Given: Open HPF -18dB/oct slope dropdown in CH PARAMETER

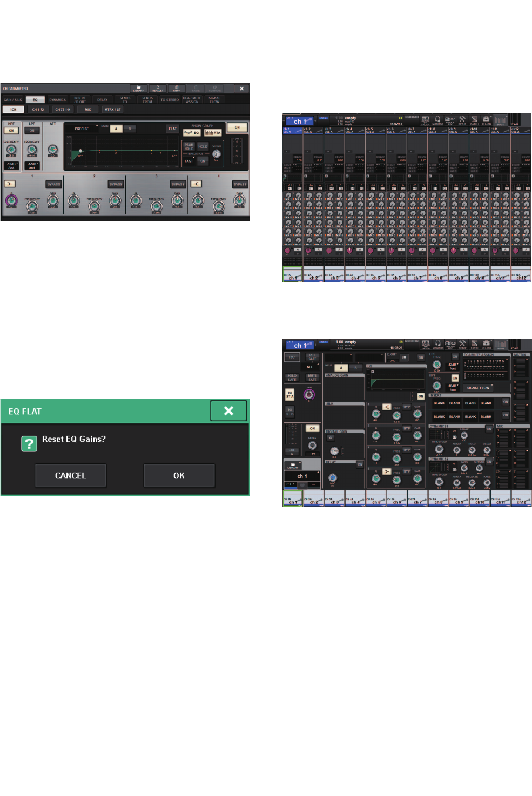Looking at the screenshot, I should 11,165.
